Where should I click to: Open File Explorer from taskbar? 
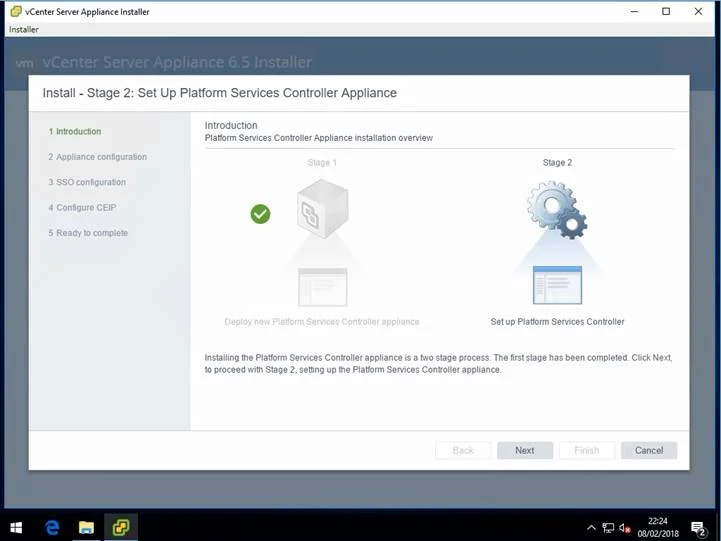[x=86, y=527]
